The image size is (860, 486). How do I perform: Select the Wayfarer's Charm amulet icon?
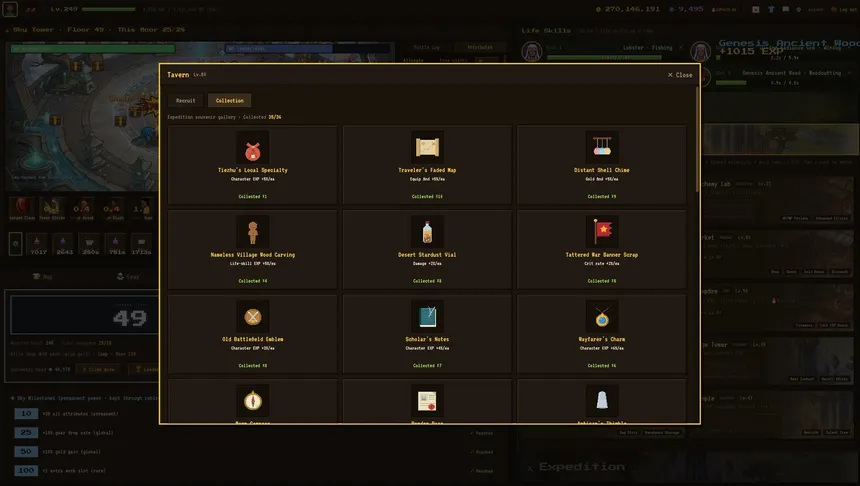tap(602, 316)
